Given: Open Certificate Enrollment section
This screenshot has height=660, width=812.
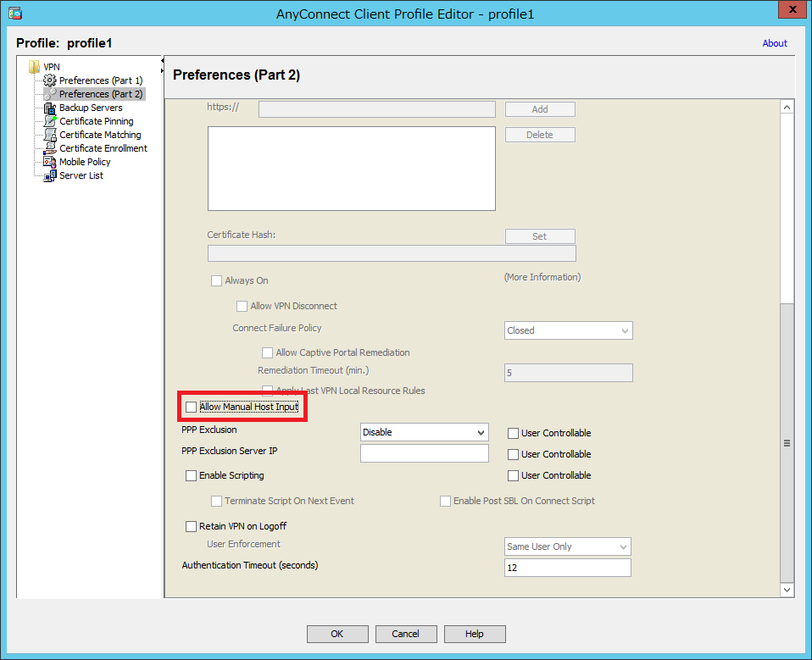Looking at the screenshot, I should coord(103,148).
